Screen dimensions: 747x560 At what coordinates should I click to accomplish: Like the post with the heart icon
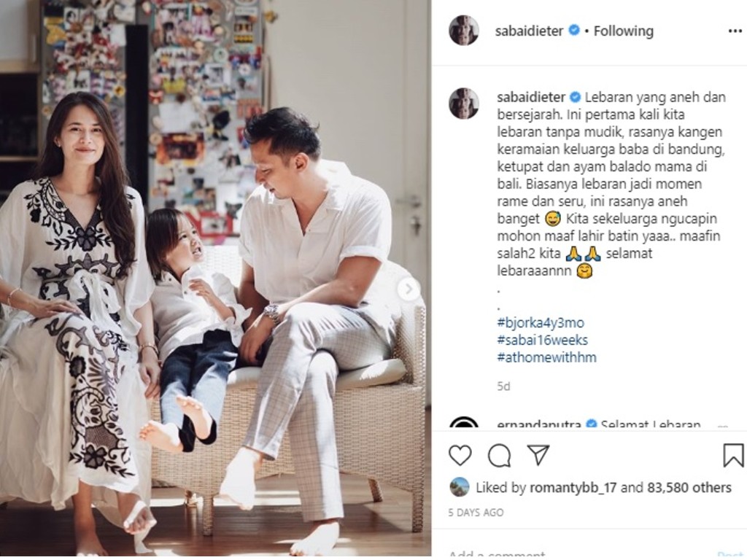pyautogui.click(x=460, y=455)
